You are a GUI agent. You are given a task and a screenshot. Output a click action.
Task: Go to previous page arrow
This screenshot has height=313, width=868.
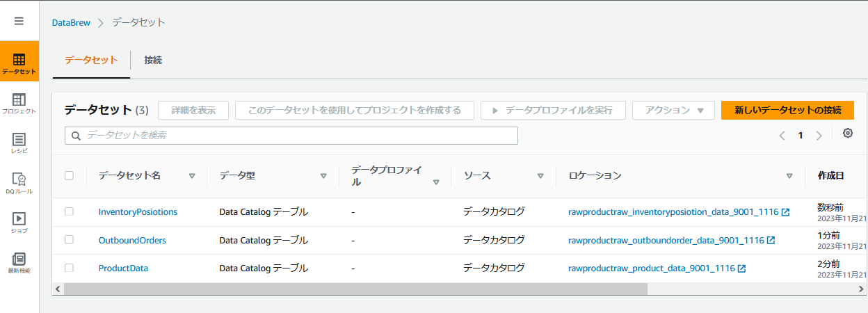(782, 136)
